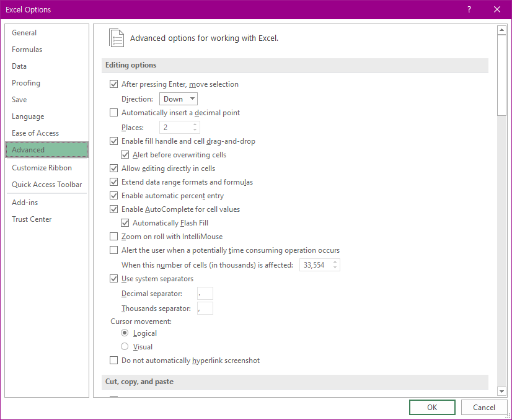Open the Formulas category
This screenshot has height=420, width=512.
pyautogui.click(x=46, y=50)
